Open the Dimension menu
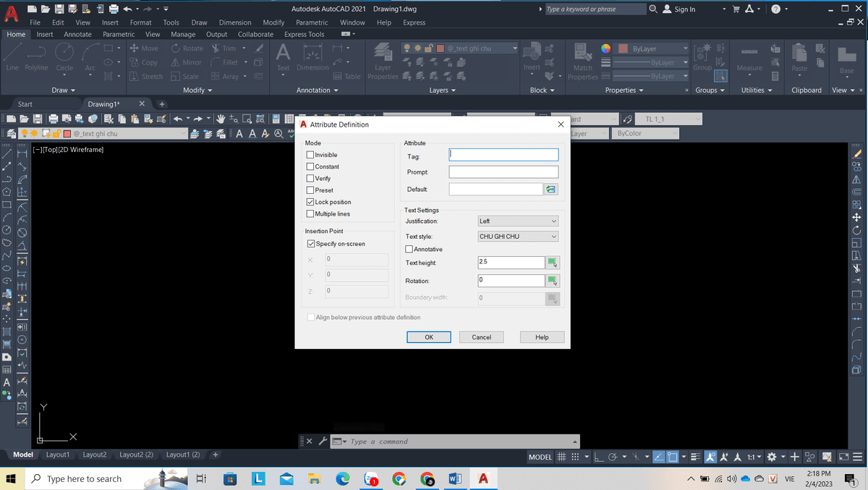 [235, 22]
